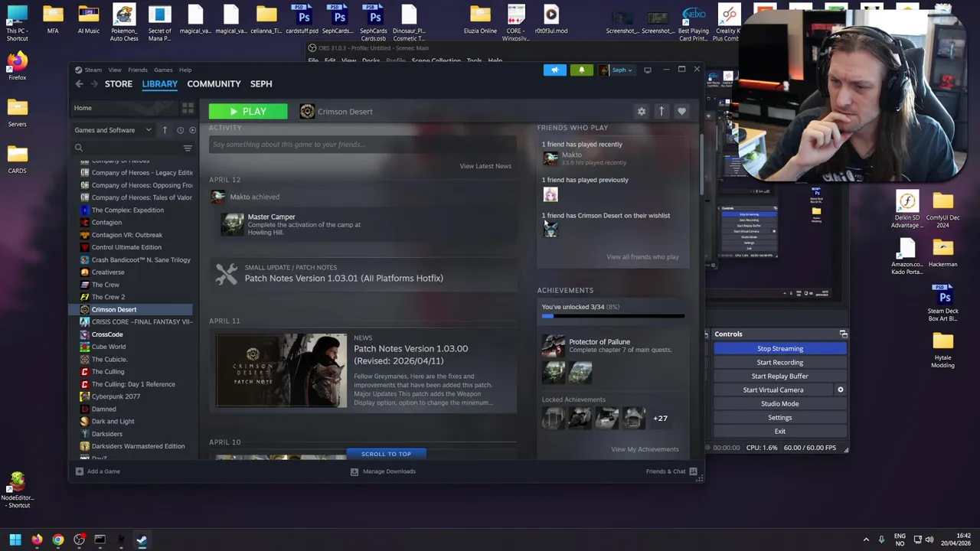Click Stop Streaming in OBS
This screenshot has width=980, height=551.
pyautogui.click(x=780, y=349)
